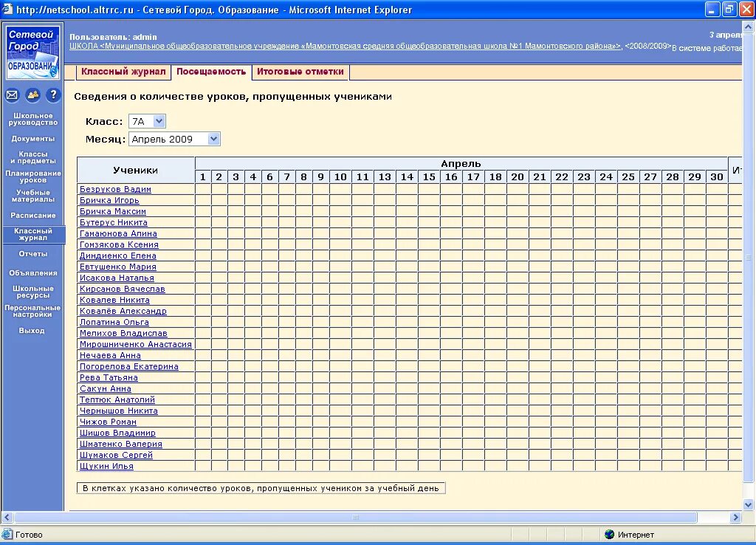This screenshot has width=756, height=545.
Task: Click the Internet Explorer page icon in title bar
Action: (x=7, y=9)
